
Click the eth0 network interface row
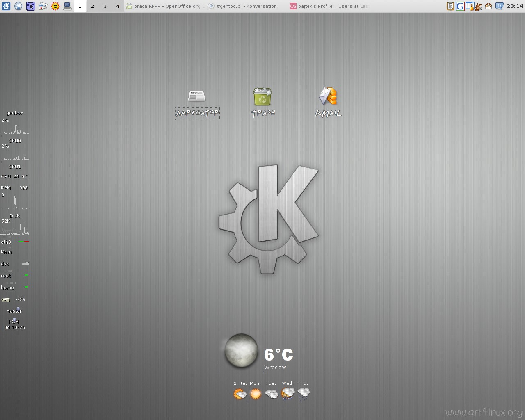[x=15, y=242]
